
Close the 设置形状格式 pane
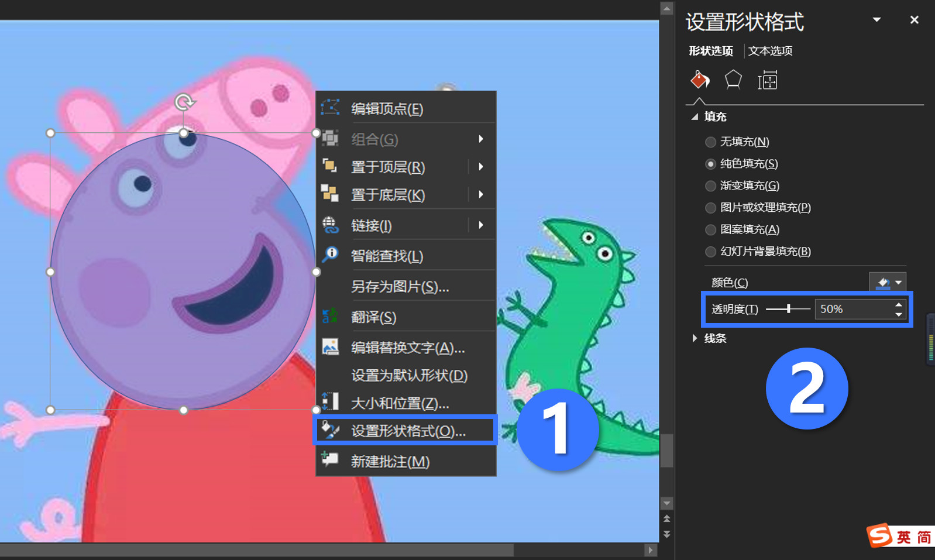915,20
